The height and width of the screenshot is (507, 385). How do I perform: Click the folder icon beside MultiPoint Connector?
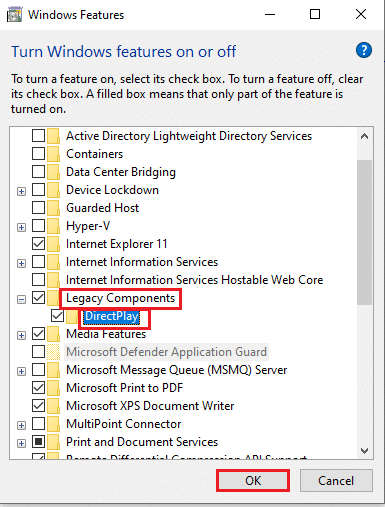53,424
